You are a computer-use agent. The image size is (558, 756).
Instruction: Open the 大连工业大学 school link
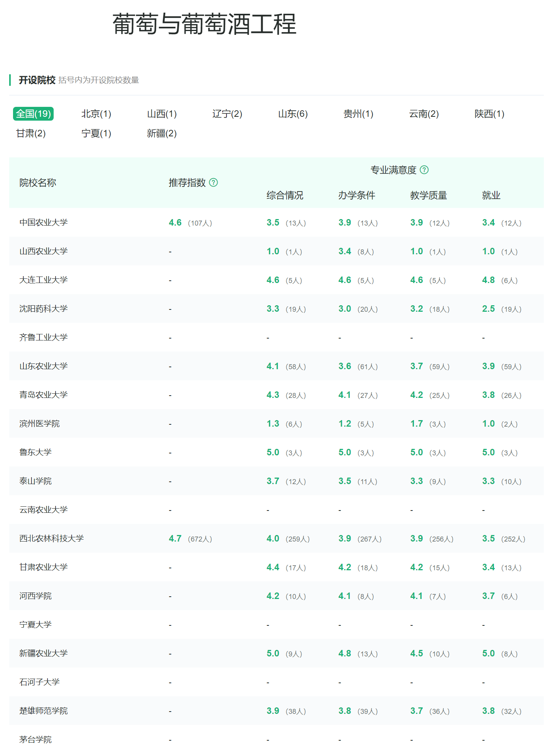pyautogui.click(x=43, y=280)
